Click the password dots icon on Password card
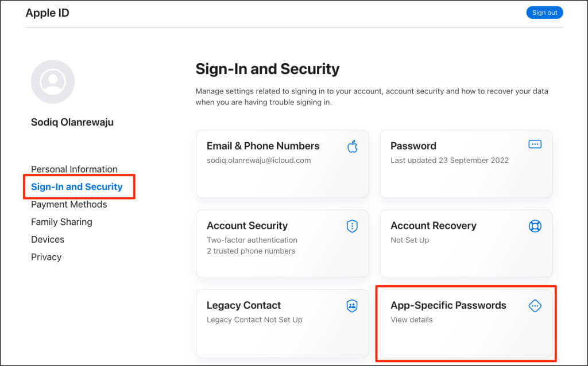 tap(535, 144)
